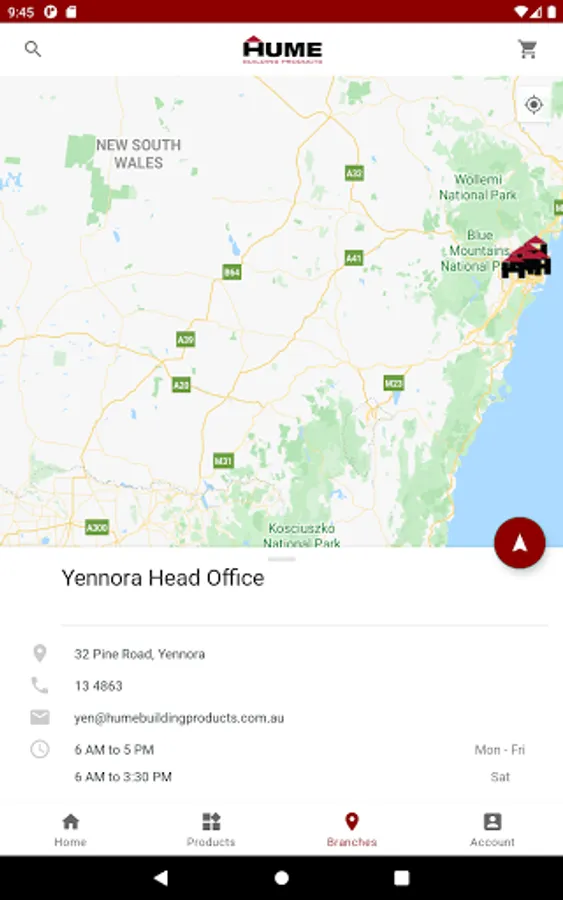
Task: Email yen@humebuildingproducts.com.au
Action: (179, 718)
